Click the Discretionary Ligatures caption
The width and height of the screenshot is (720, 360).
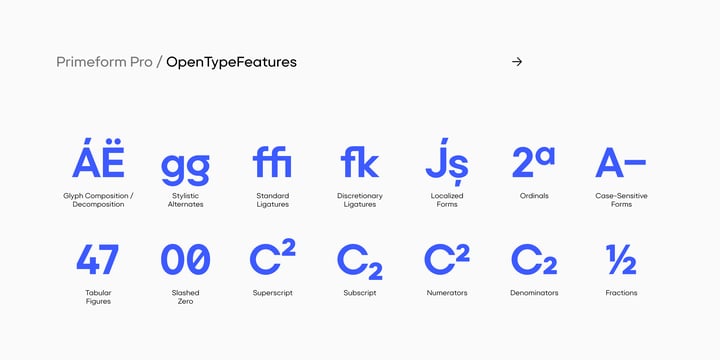click(360, 200)
